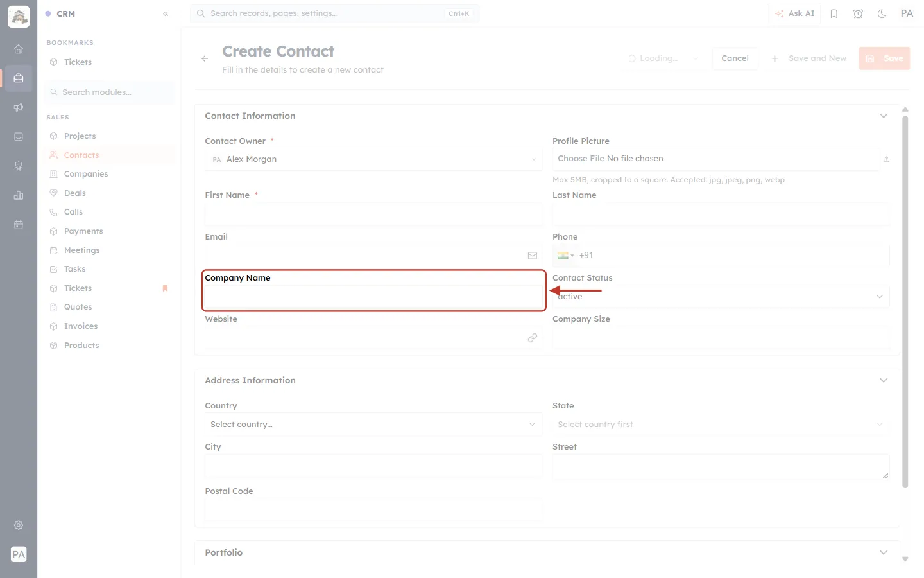Click the bookmark icon in the top bar
The width and height of the screenshot is (924, 578).
tap(834, 13)
